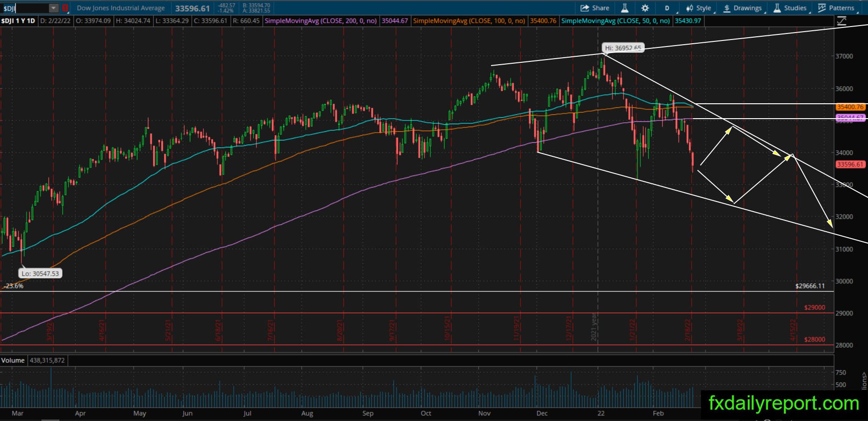The width and height of the screenshot is (868, 421).
Task: Click the 35044.67 value in the study header
Action: click(x=395, y=21)
